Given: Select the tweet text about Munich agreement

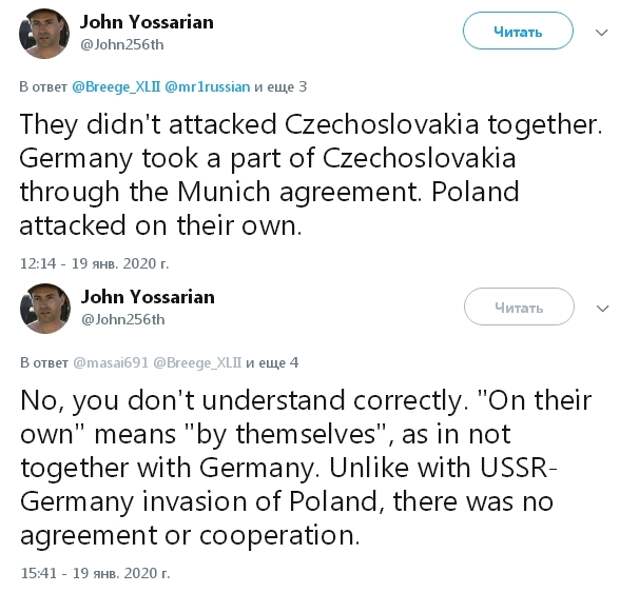Looking at the screenshot, I should tap(310, 175).
